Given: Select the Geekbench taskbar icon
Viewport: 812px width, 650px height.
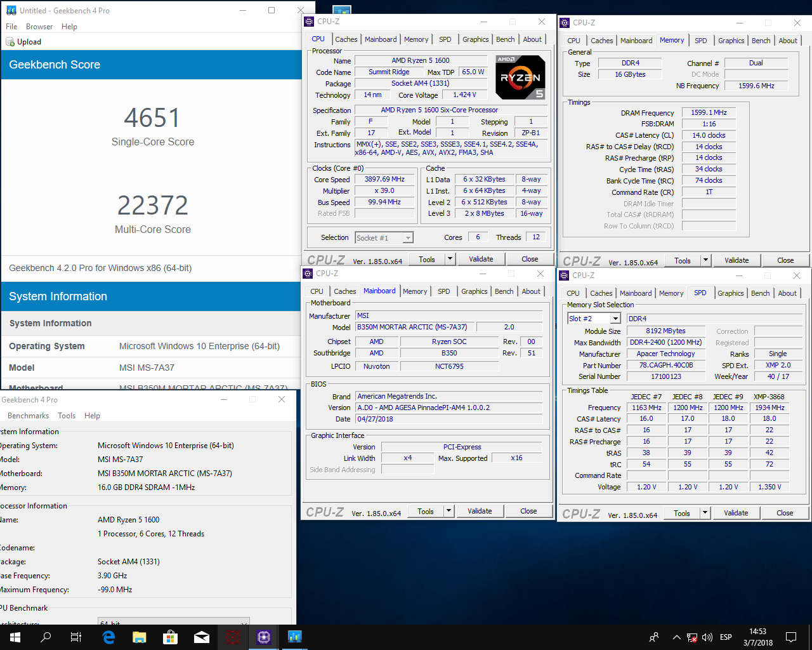Looking at the screenshot, I should coord(295,637).
